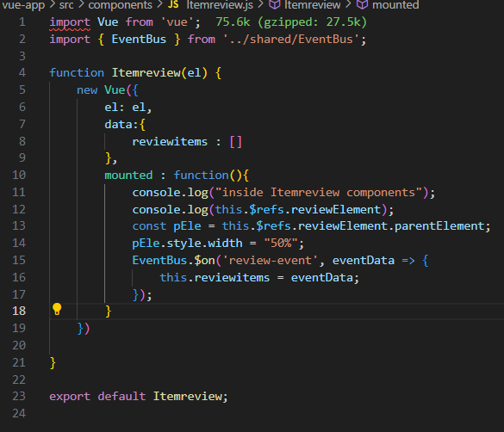Click the export default Itemreview statement

coord(139,396)
